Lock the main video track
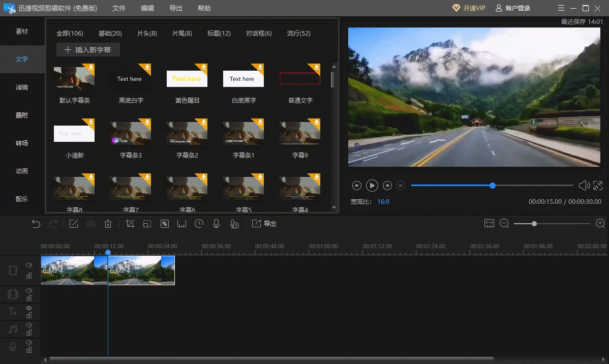 (x=29, y=276)
